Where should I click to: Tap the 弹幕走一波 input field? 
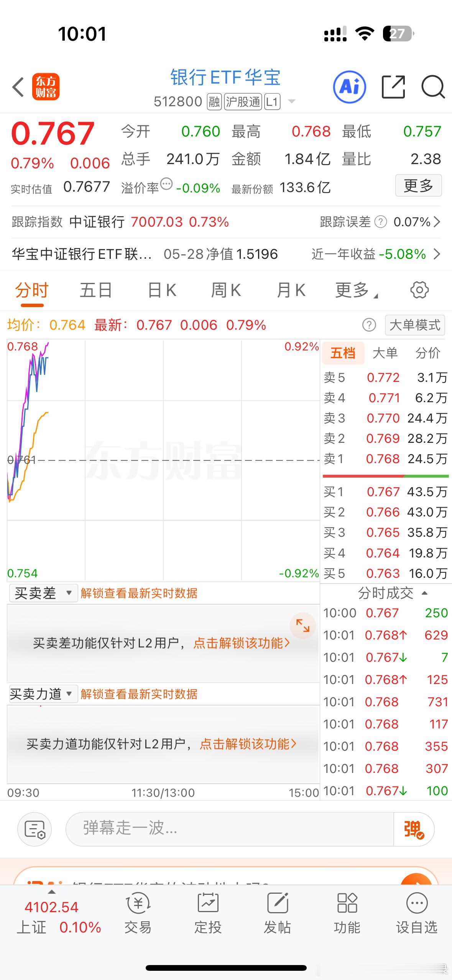230,830
